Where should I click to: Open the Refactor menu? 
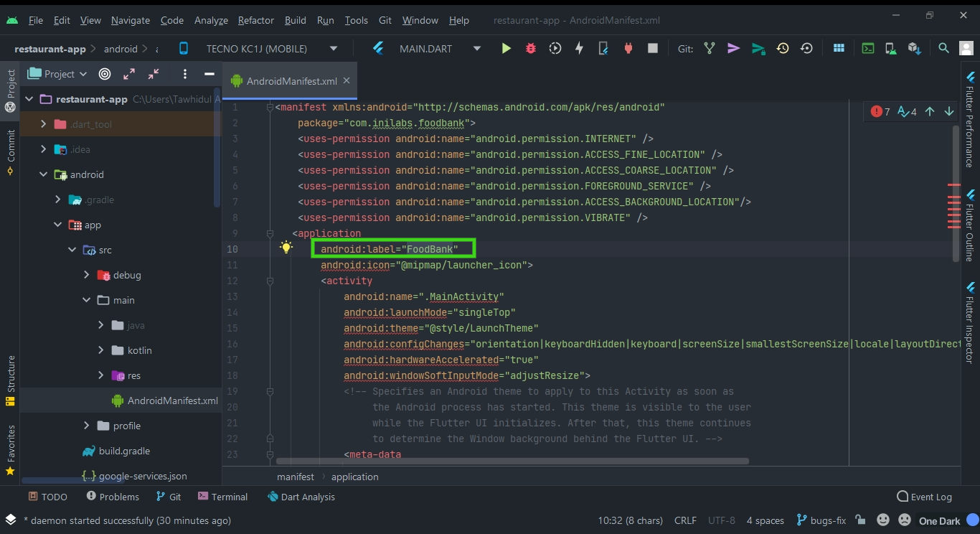click(256, 20)
